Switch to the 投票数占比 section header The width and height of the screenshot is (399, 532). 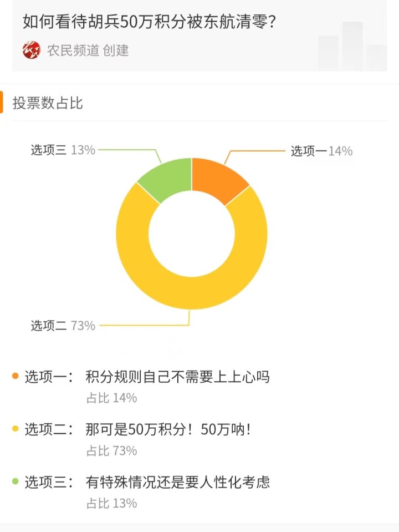(x=48, y=103)
